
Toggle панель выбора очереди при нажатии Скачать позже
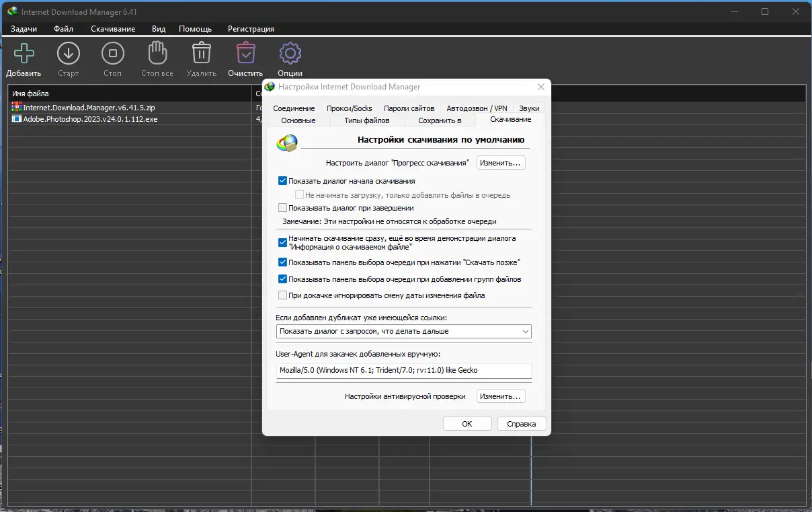pyautogui.click(x=282, y=262)
